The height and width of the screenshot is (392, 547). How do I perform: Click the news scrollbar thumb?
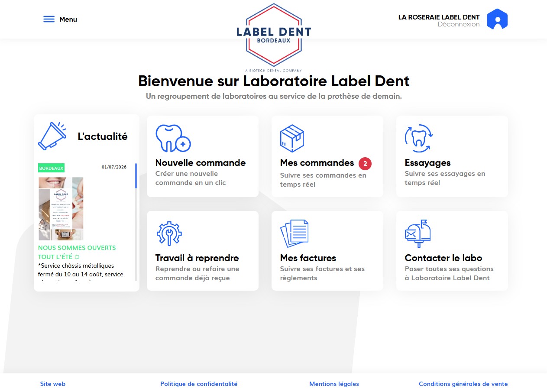tap(136, 175)
